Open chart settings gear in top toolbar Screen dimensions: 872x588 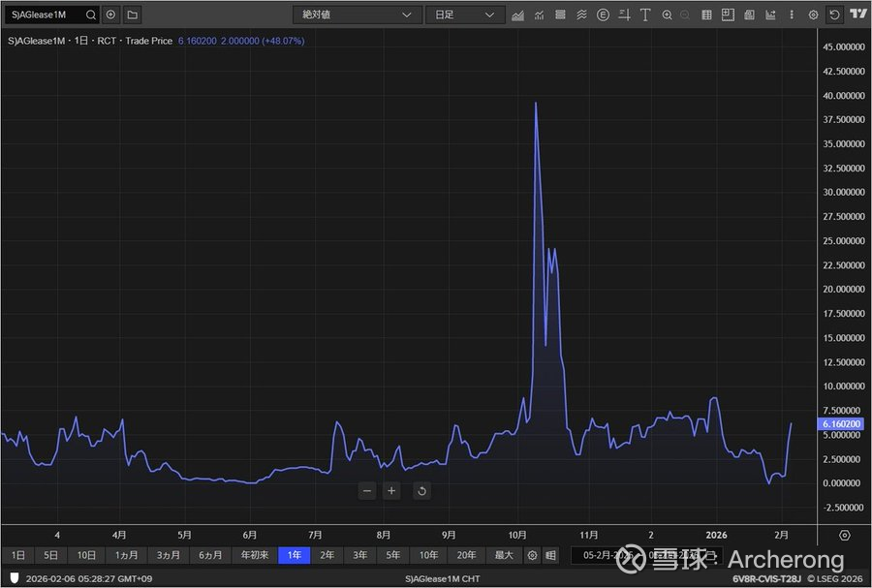coord(813,15)
